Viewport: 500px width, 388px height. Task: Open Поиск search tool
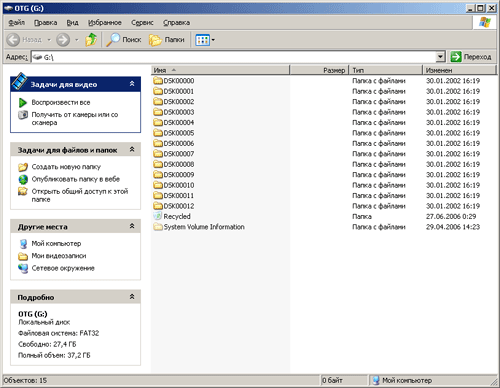(124, 40)
